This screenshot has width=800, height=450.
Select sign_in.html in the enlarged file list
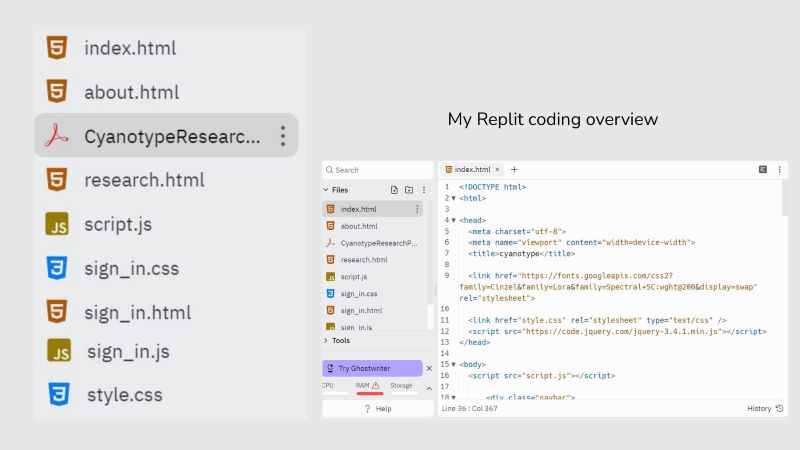(x=138, y=312)
